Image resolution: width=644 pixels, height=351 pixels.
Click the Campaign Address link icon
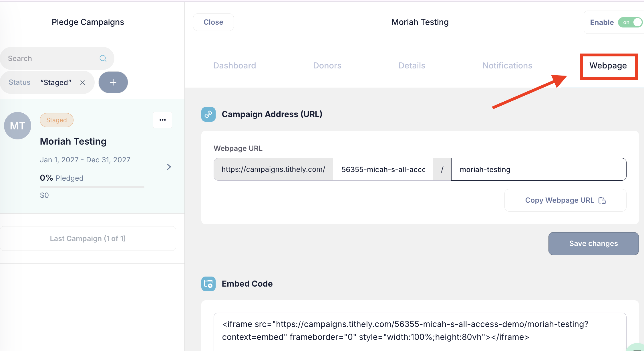point(208,114)
